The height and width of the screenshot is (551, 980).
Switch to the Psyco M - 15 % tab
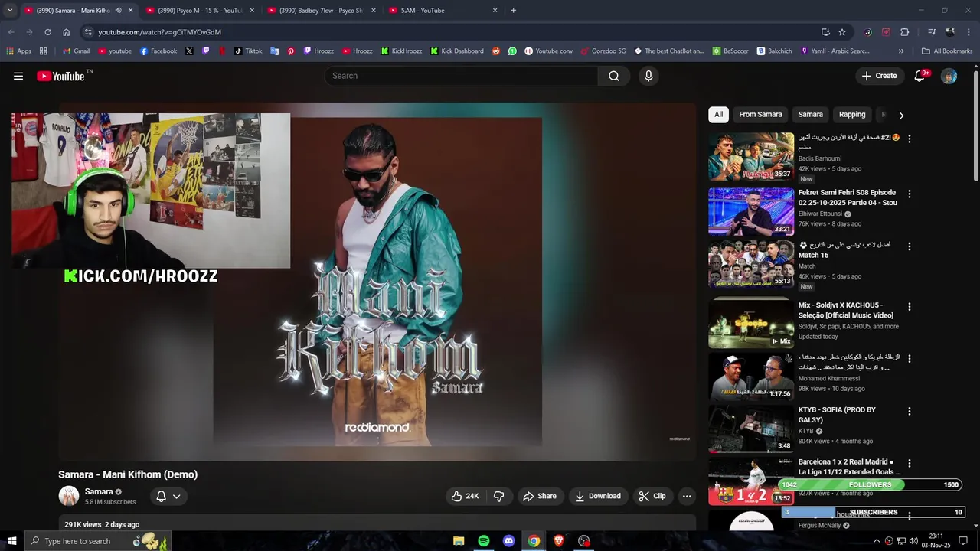tap(201, 11)
